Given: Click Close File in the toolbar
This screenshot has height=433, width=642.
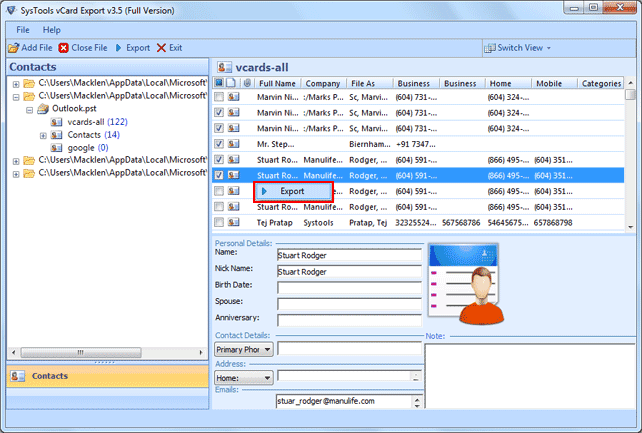Looking at the screenshot, I should click(83, 48).
